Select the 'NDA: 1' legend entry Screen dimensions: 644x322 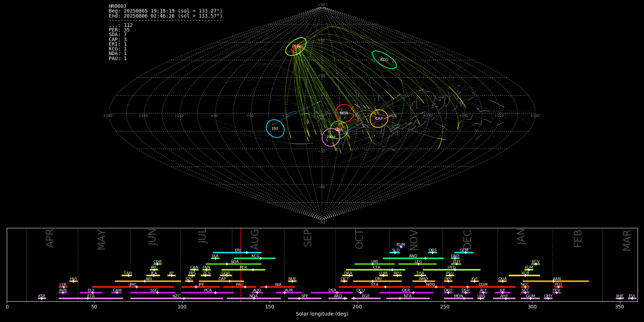pyautogui.click(x=118, y=54)
